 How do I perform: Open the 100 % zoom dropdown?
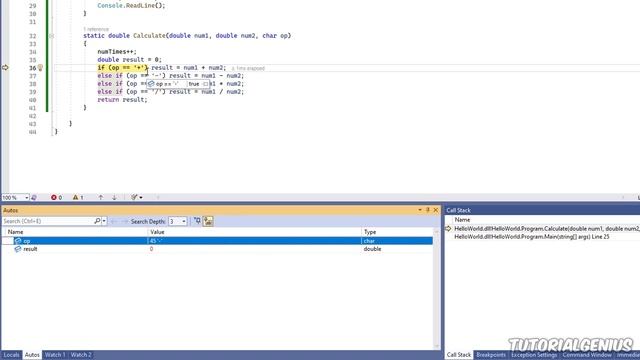pyautogui.click(x=27, y=198)
